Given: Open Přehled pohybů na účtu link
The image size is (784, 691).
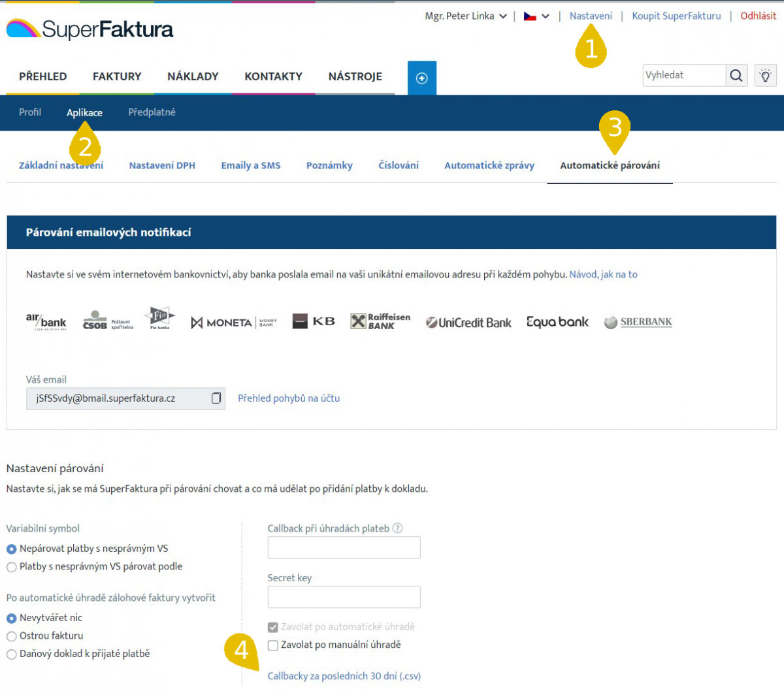Looking at the screenshot, I should click(289, 398).
